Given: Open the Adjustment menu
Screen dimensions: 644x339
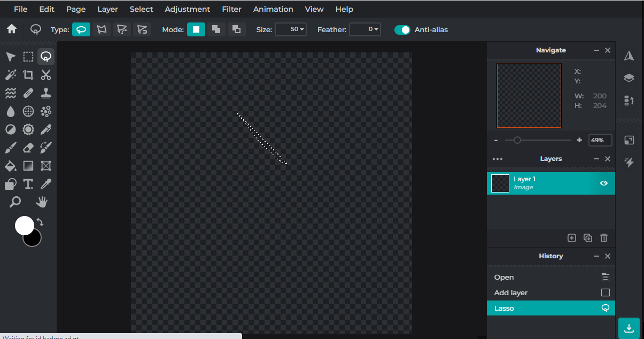Looking at the screenshot, I should (x=187, y=9).
